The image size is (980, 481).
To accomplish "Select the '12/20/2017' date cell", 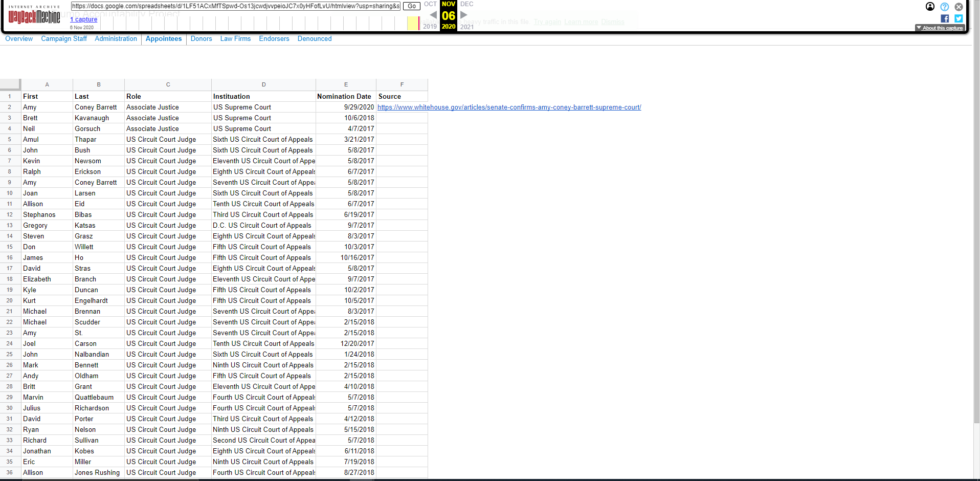I will (346, 344).
